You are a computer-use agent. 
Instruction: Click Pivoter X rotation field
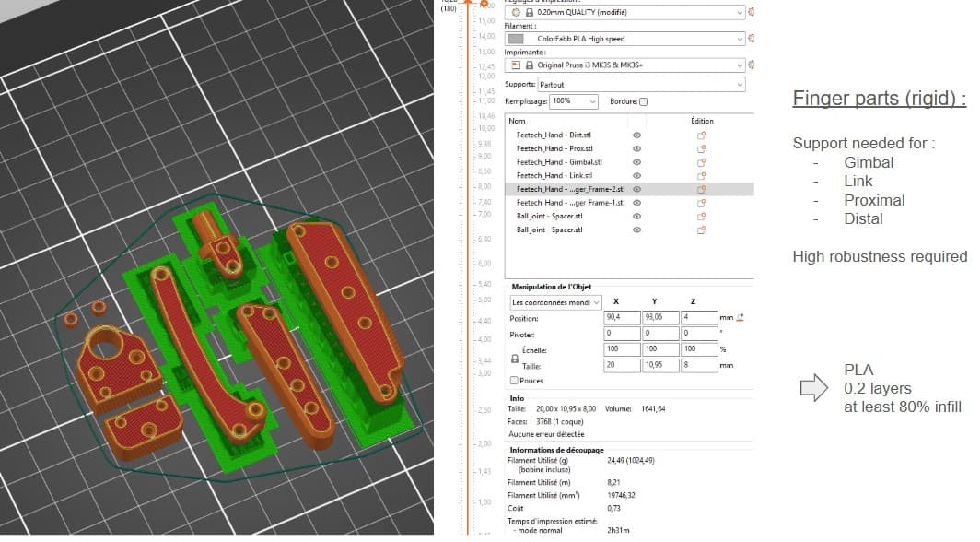coord(622,334)
